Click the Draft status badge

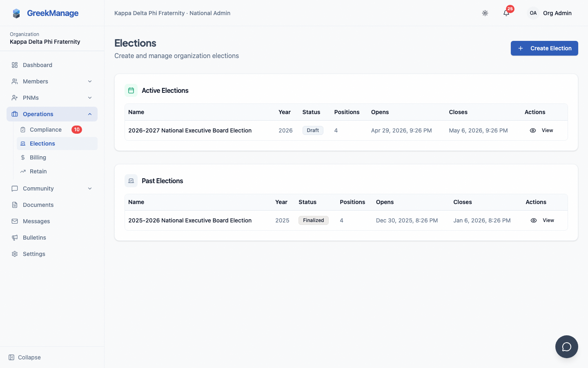click(313, 130)
